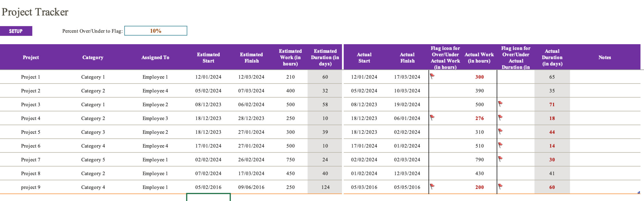
Task: Click the Project 3 name cell
Action: [x=31, y=105]
